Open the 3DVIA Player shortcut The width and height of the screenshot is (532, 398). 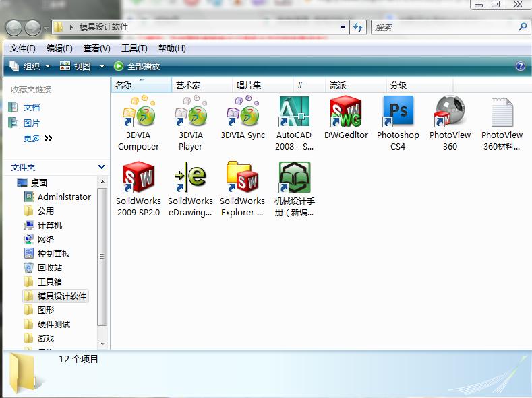tap(190, 123)
